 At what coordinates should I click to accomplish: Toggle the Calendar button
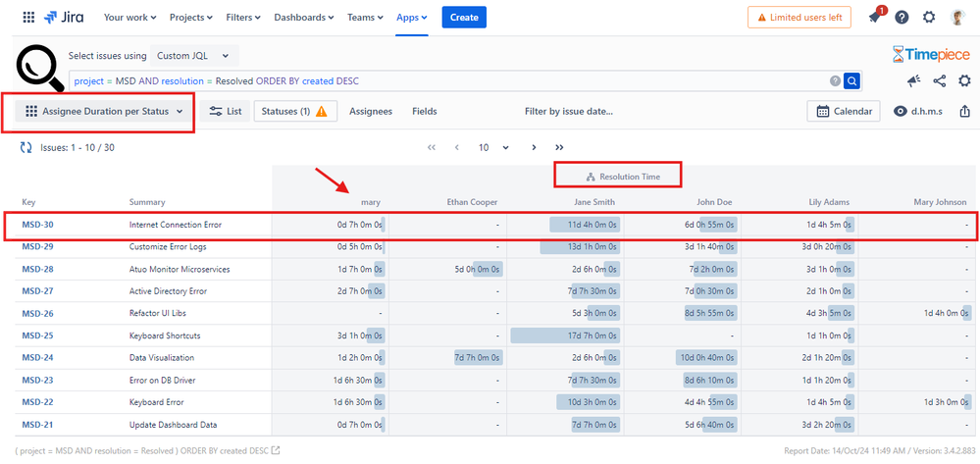pyautogui.click(x=844, y=111)
